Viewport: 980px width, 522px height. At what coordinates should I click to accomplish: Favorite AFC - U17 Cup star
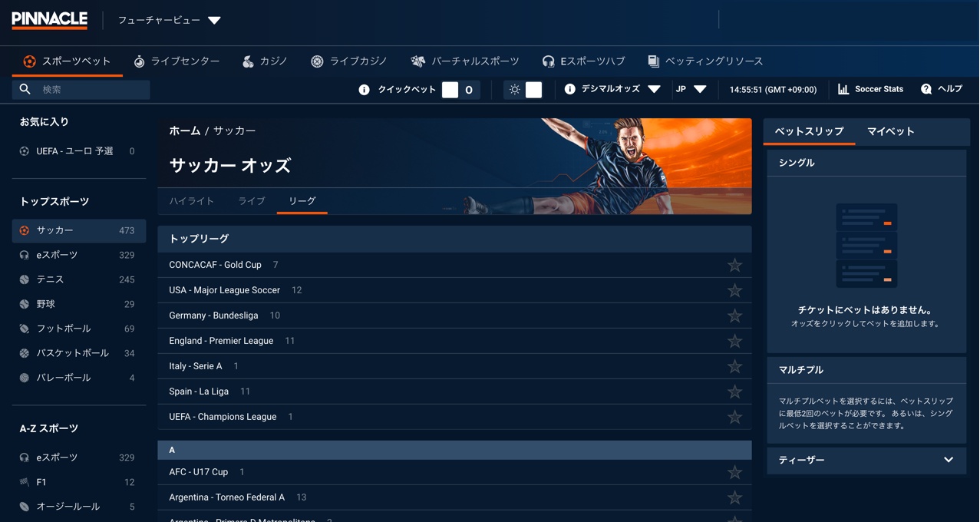tap(734, 472)
